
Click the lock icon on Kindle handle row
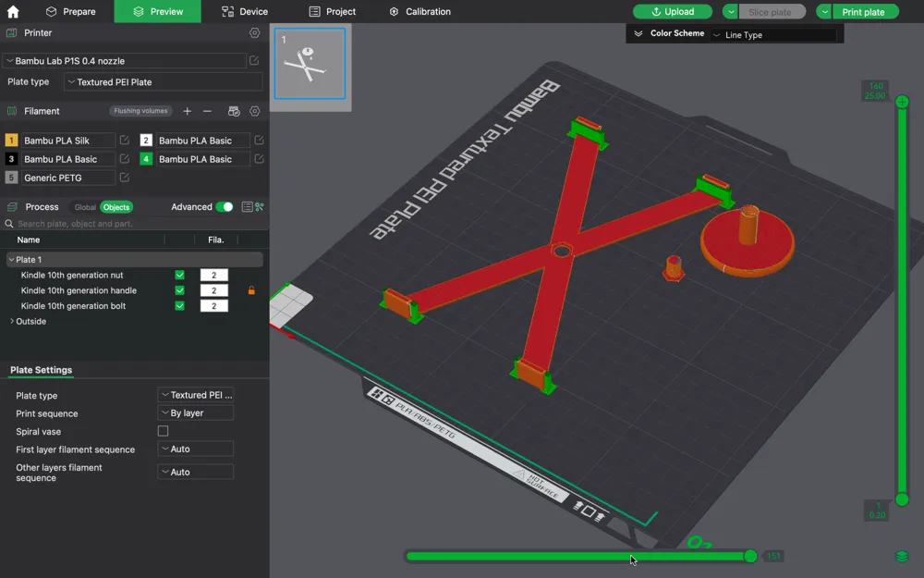point(251,290)
